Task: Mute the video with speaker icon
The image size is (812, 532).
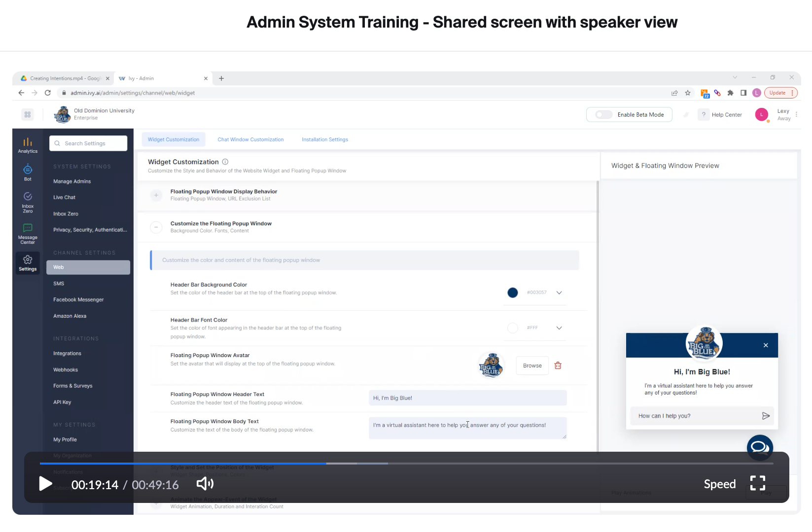Action: [205, 484]
